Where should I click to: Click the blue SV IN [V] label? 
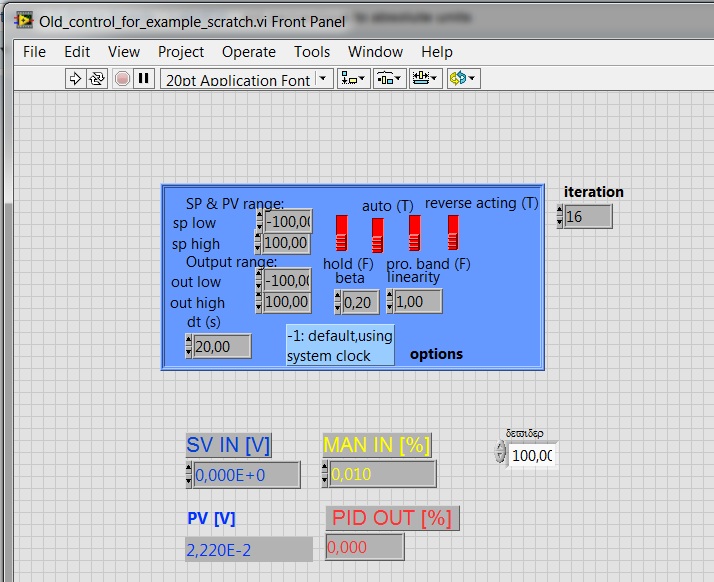click(x=229, y=445)
